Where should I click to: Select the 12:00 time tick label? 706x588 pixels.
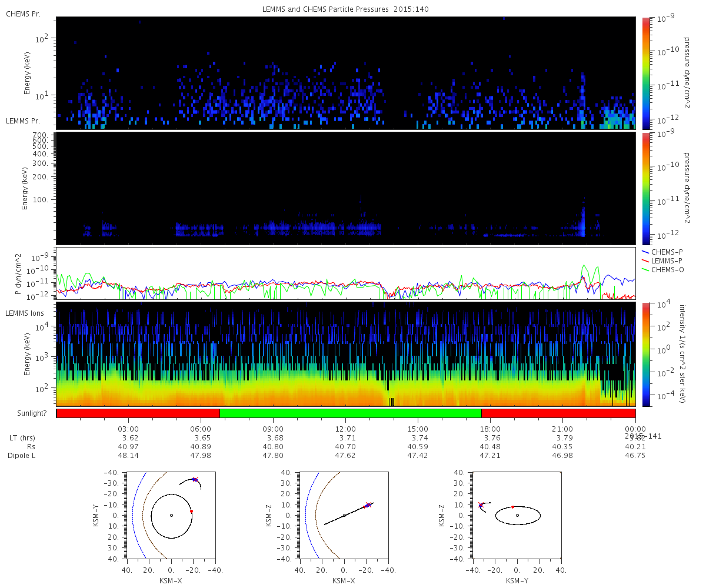click(346, 429)
